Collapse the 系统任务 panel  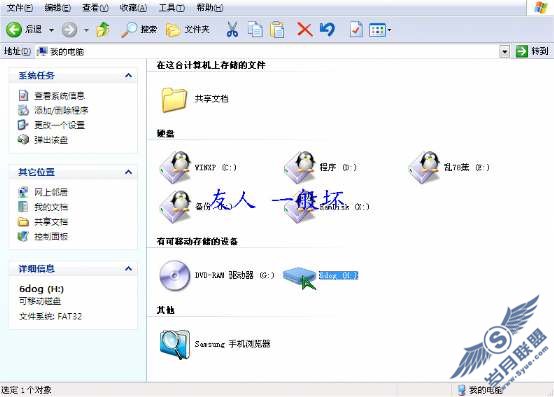(128, 75)
